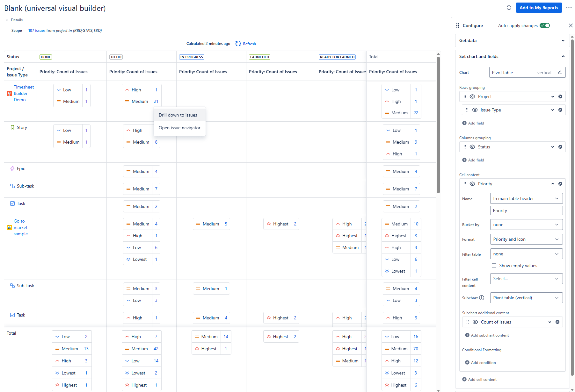This screenshot has width=575, height=392.
Task: Open the 107 issues scope link
Action: pos(37,31)
